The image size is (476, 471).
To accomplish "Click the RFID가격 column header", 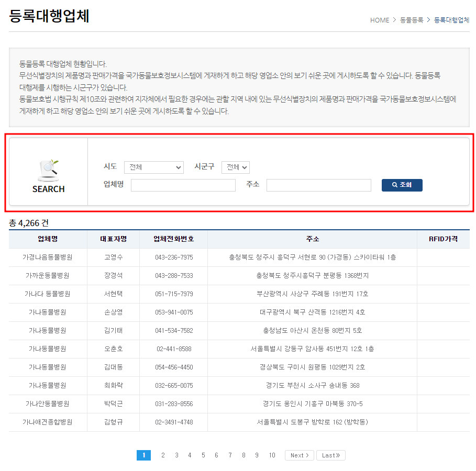I will coord(443,239).
